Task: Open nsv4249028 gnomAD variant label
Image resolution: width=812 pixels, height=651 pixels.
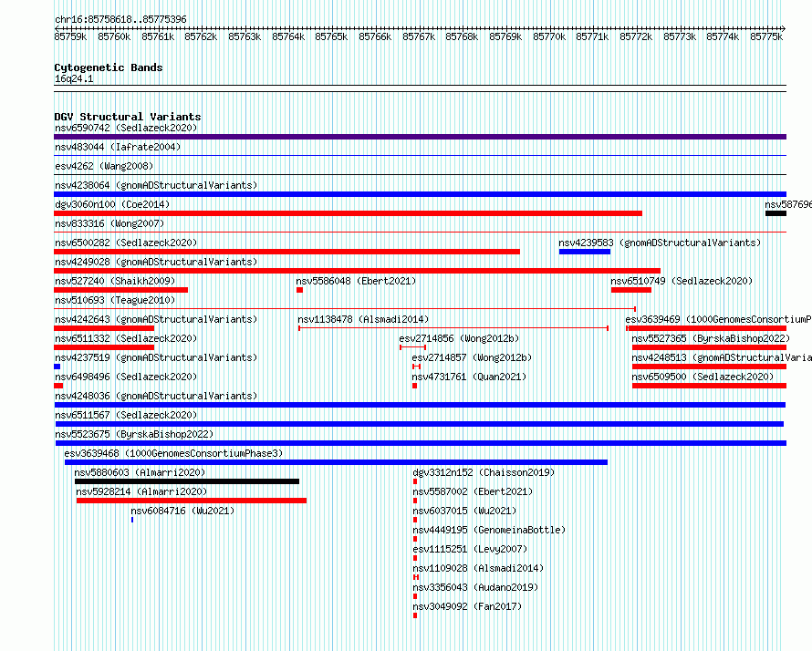Action: tap(156, 262)
